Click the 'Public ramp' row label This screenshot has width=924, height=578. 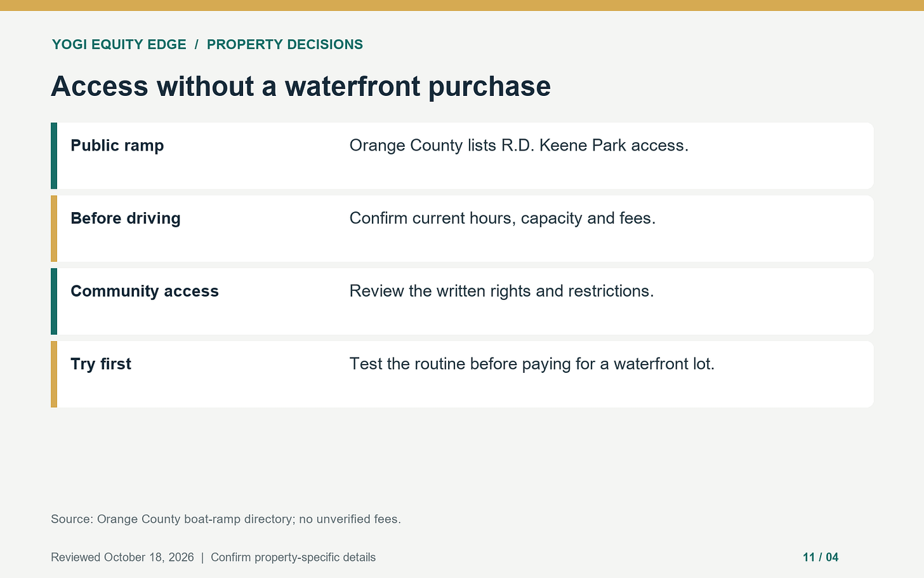[117, 145]
